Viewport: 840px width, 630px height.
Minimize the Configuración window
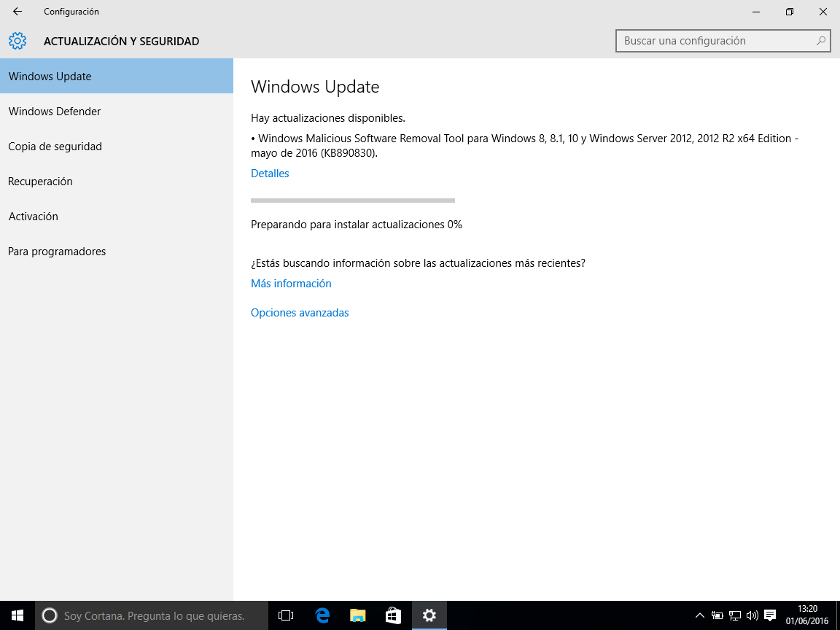(x=756, y=11)
